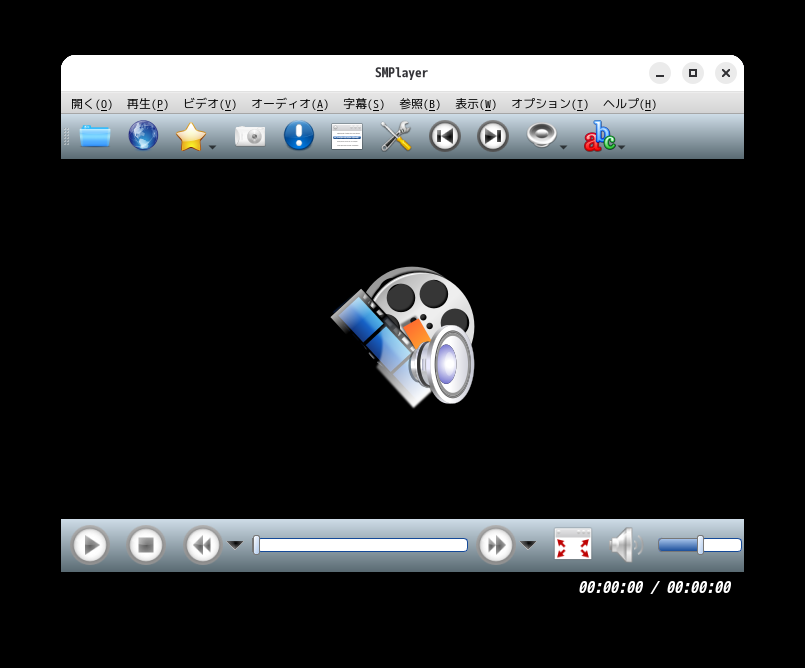Go to previous track in toolbar
Viewport: 805px width, 668px height.
tap(445, 136)
